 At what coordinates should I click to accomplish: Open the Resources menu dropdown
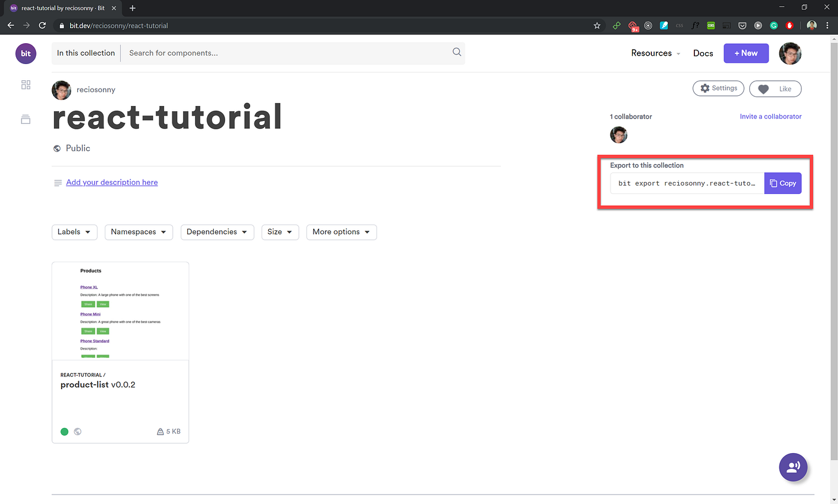pyautogui.click(x=656, y=53)
